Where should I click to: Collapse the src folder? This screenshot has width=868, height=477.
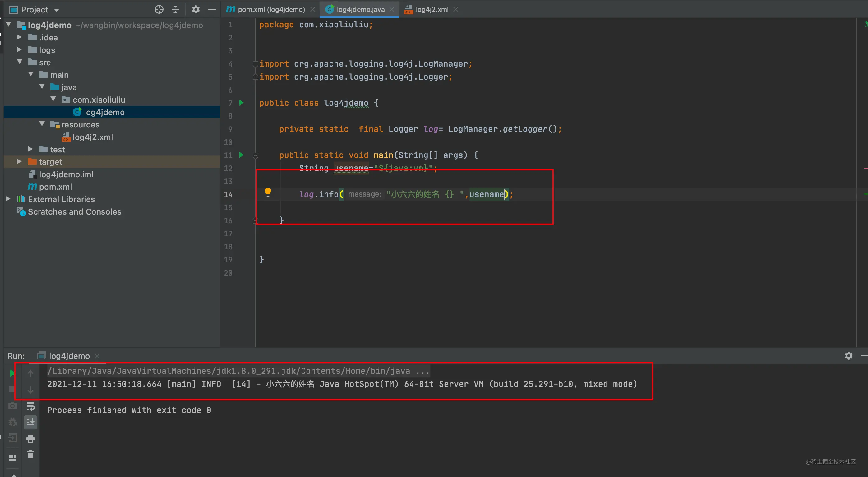tap(20, 62)
